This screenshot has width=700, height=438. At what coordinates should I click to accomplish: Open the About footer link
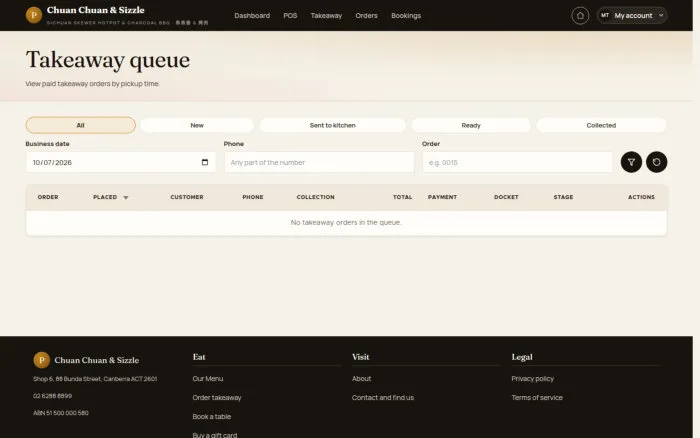(361, 379)
